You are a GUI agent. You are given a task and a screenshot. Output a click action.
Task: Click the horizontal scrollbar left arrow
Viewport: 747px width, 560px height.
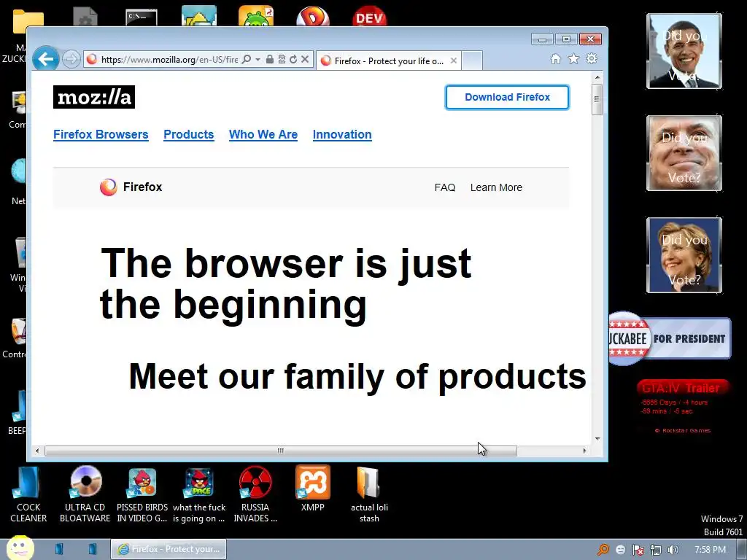click(37, 451)
